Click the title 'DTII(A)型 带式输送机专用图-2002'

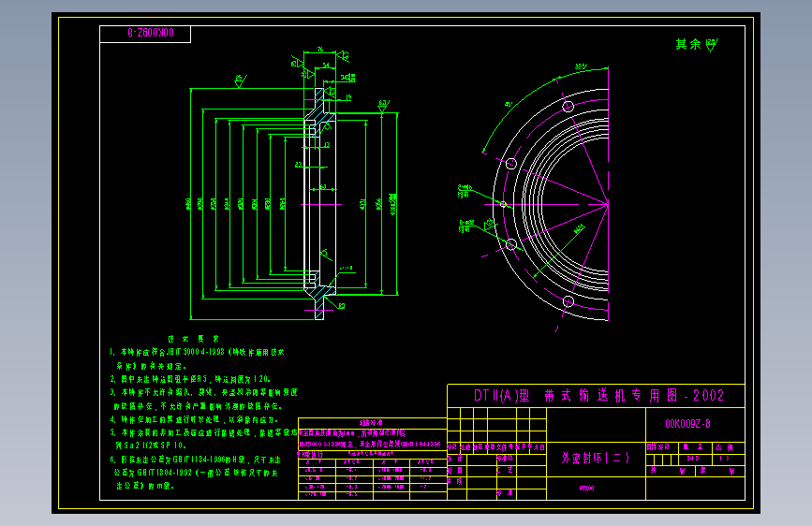coord(598,396)
